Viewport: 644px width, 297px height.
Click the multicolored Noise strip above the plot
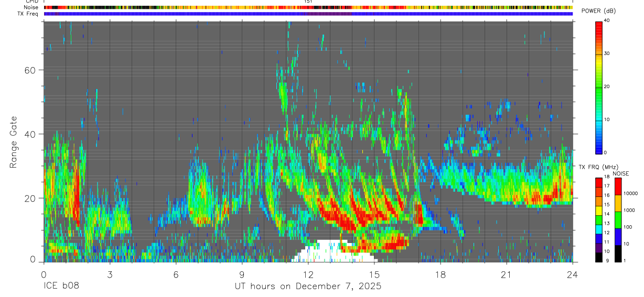coord(308,7)
